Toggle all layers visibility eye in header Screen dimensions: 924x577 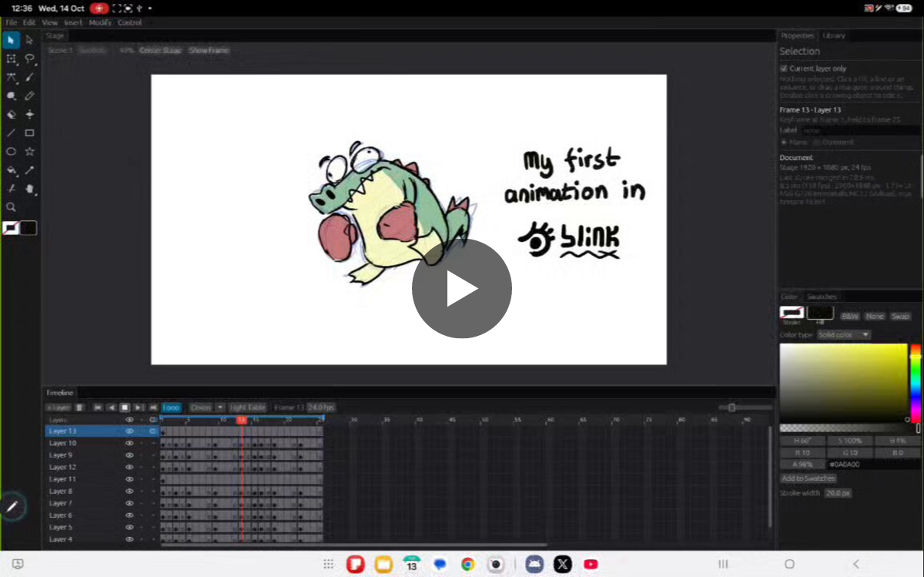point(129,420)
